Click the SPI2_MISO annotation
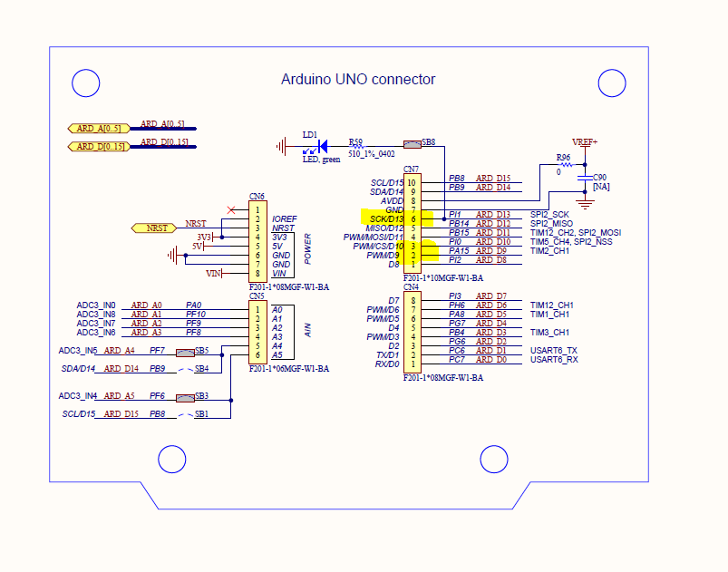The width and height of the screenshot is (728, 572). point(551,223)
